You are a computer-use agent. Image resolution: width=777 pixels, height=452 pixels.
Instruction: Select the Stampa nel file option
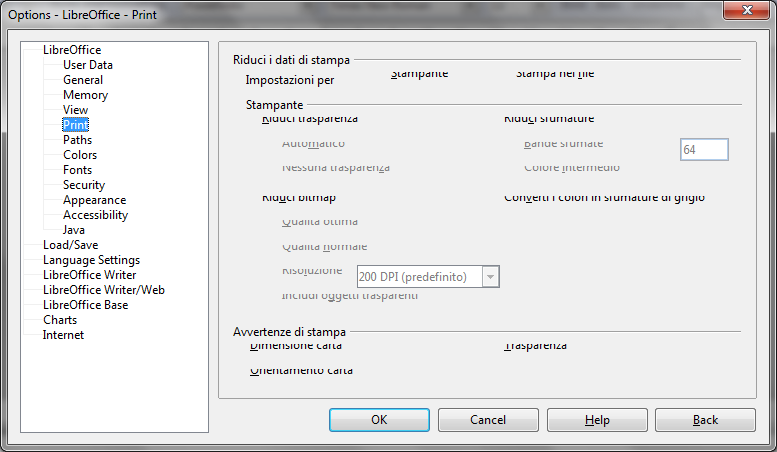554,74
